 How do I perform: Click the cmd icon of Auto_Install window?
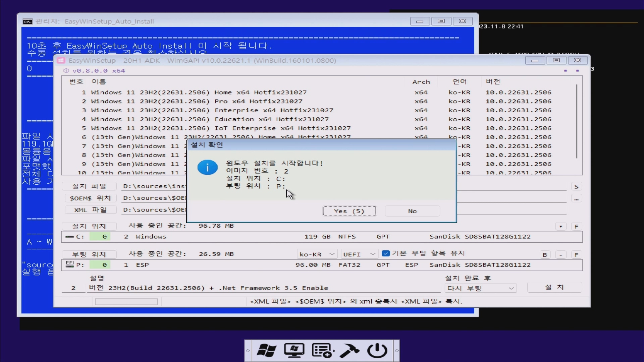[28, 21]
